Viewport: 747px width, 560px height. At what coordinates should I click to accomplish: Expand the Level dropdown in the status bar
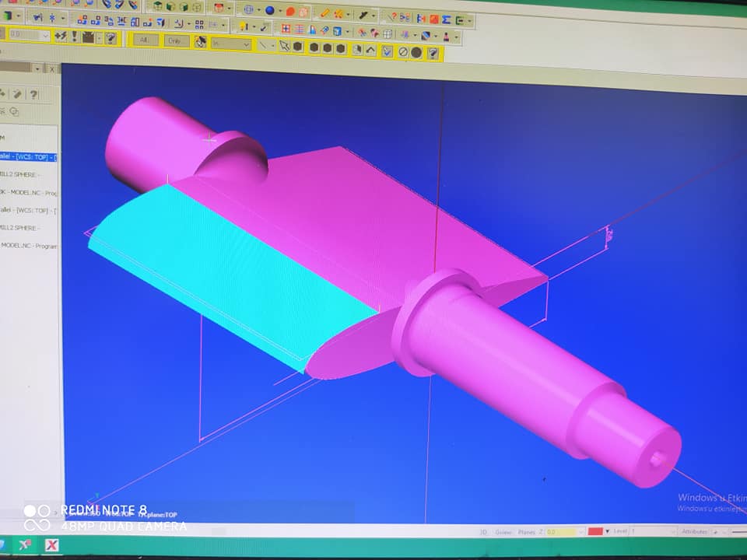pos(672,531)
